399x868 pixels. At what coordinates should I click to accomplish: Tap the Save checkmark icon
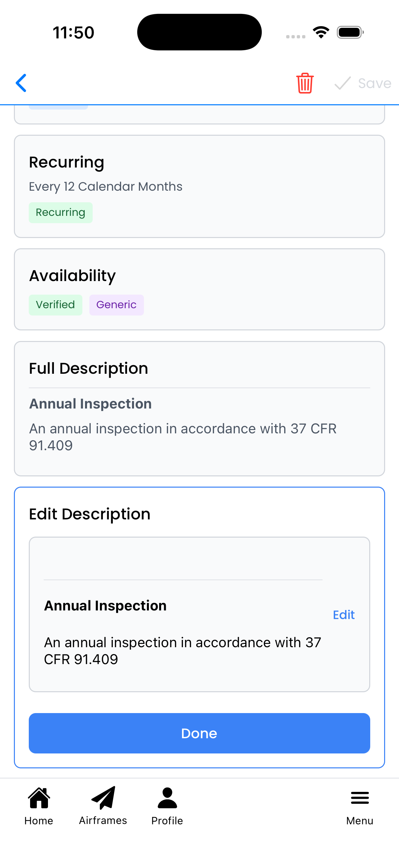(x=342, y=83)
